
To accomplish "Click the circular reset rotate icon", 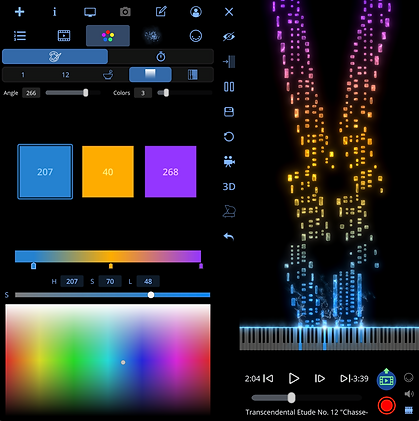I will tap(229, 137).
